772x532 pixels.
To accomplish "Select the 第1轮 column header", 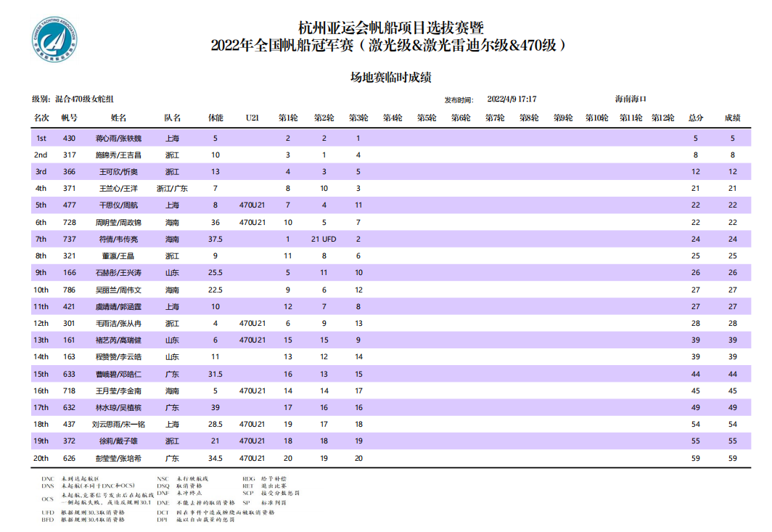I will click(x=288, y=118).
